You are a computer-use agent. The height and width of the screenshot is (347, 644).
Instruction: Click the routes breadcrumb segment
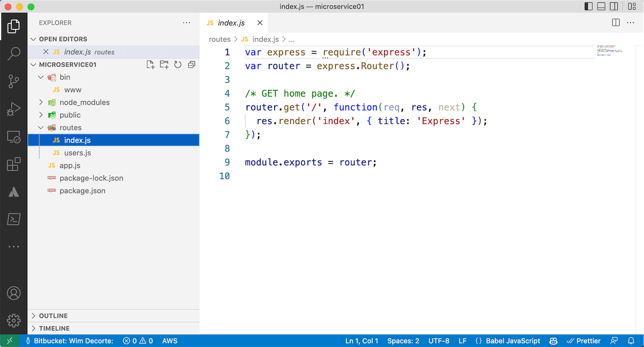point(219,40)
